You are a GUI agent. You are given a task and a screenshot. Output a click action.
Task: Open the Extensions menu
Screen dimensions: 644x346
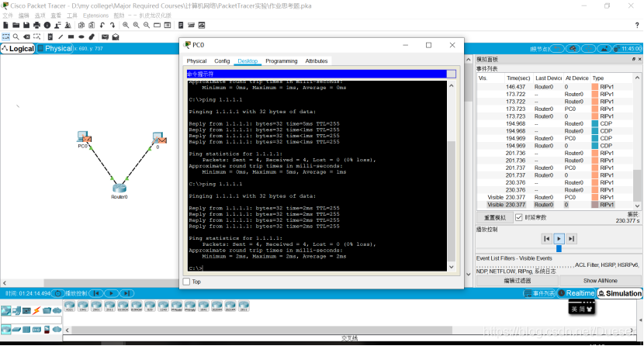pos(95,16)
